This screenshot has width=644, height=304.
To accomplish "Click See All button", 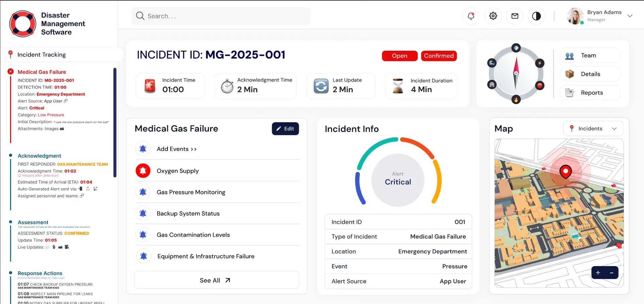I will (x=217, y=280).
